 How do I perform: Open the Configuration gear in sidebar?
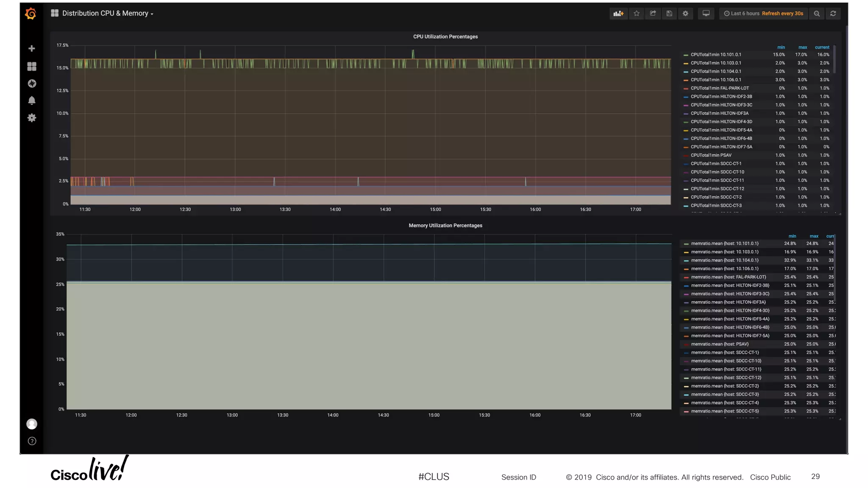pos(32,118)
